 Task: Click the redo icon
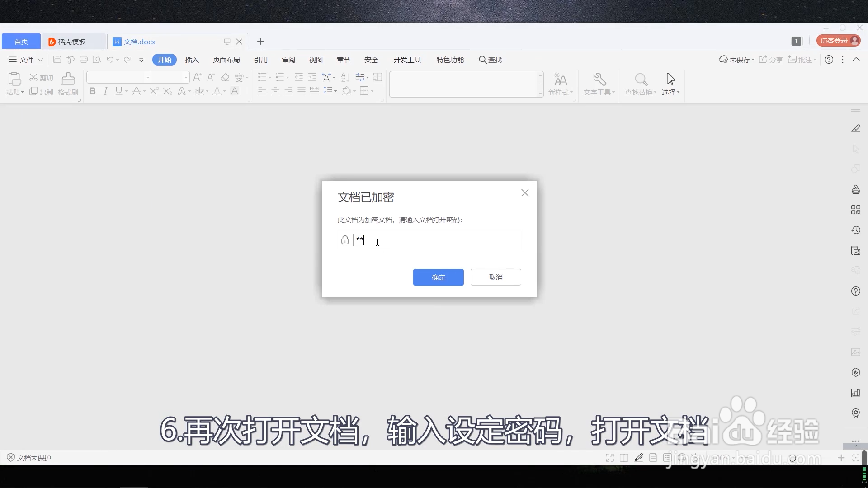pyautogui.click(x=127, y=60)
